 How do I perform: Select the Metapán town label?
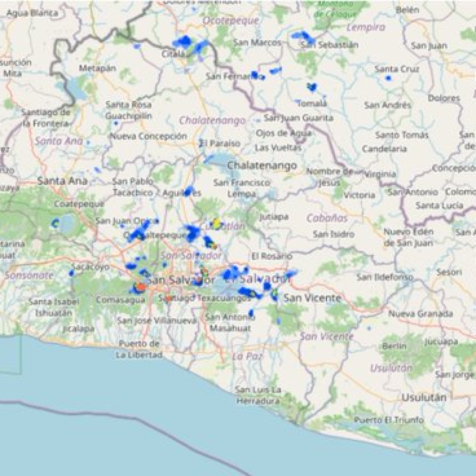click(x=98, y=68)
